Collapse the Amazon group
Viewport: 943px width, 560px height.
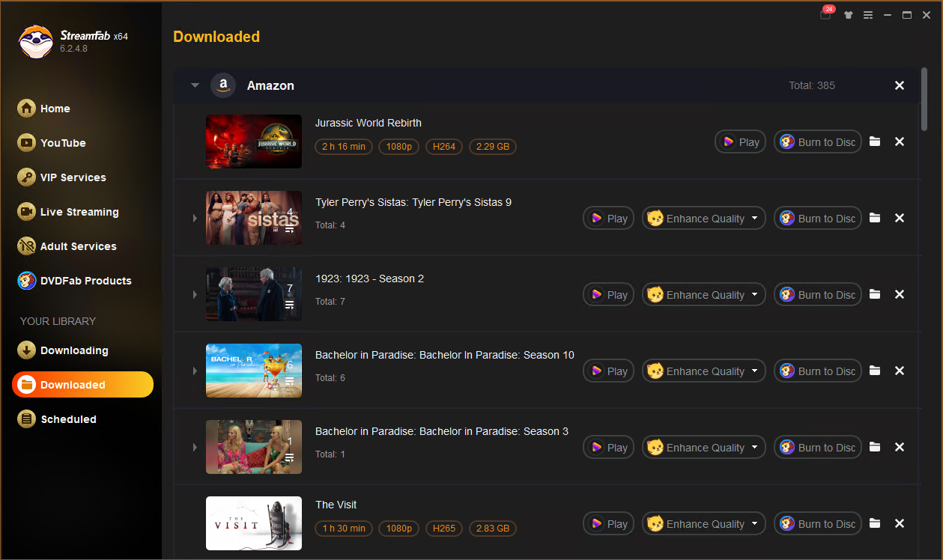pyautogui.click(x=195, y=85)
